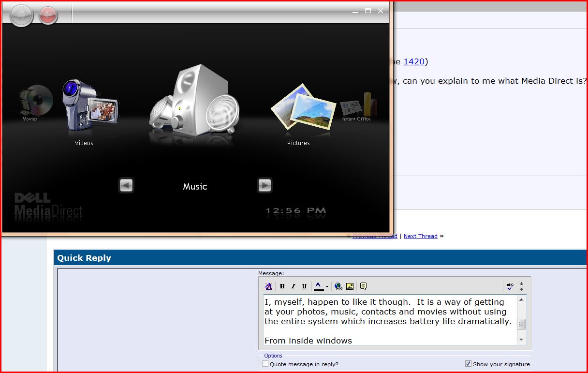
Task: Click the Insert Link globe icon
Action: click(338, 286)
